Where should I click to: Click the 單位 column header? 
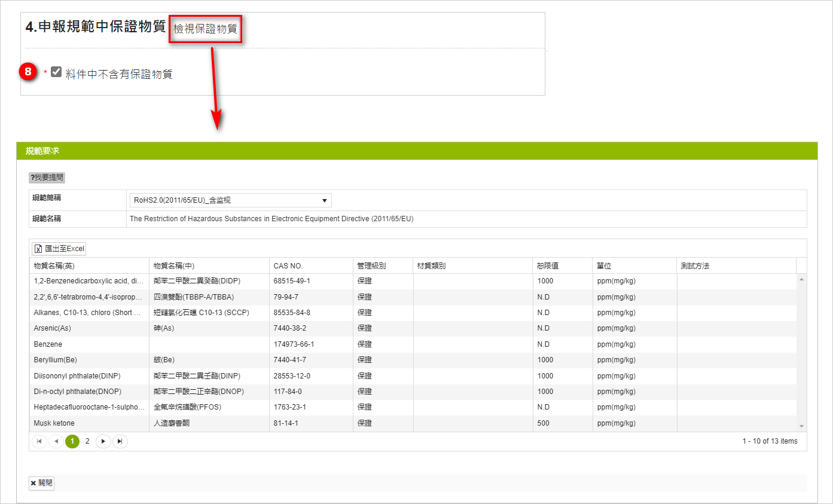pyautogui.click(x=635, y=266)
